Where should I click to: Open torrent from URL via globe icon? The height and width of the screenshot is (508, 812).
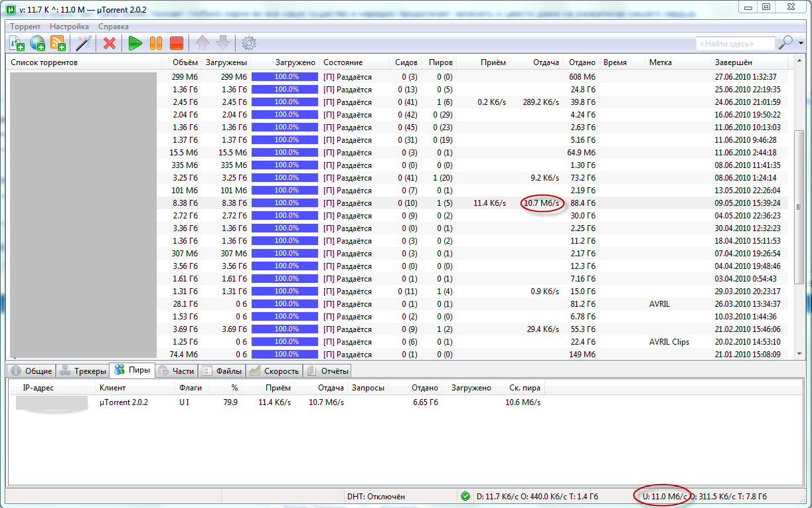tap(37, 43)
